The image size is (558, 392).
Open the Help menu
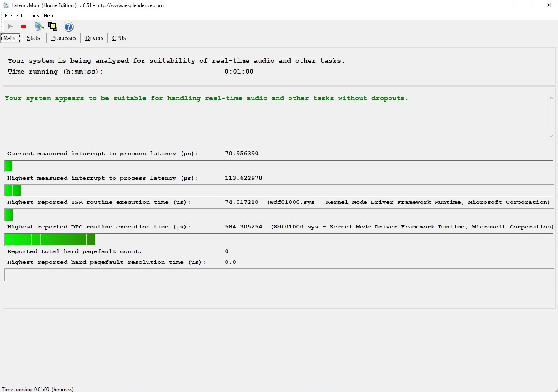point(48,16)
